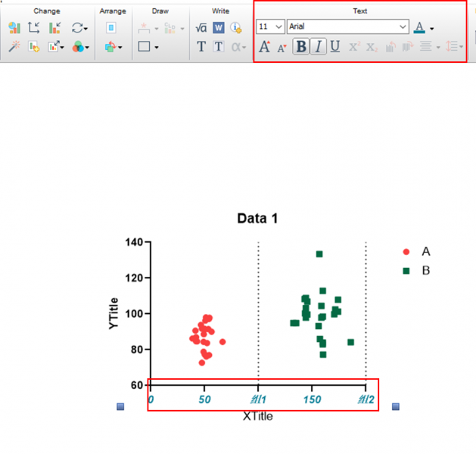Select the graph title Data 1
476x454 pixels.
click(257, 219)
